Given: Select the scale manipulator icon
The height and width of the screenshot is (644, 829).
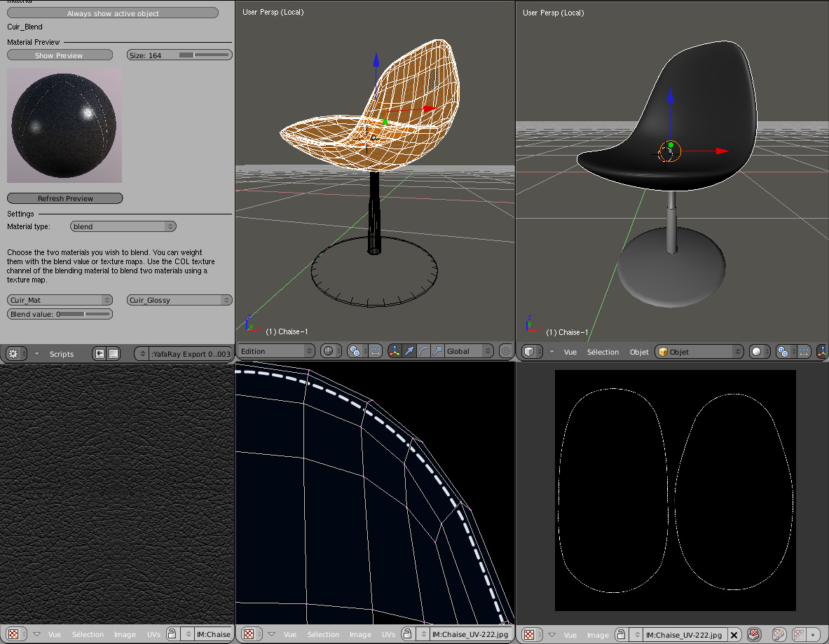Looking at the screenshot, I should tap(437, 351).
